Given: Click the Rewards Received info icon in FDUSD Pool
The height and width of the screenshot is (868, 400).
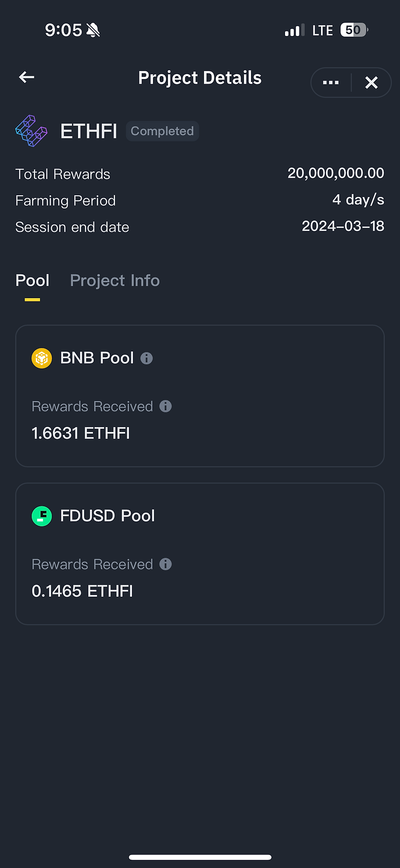Looking at the screenshot, I should [x=165, y=564].
